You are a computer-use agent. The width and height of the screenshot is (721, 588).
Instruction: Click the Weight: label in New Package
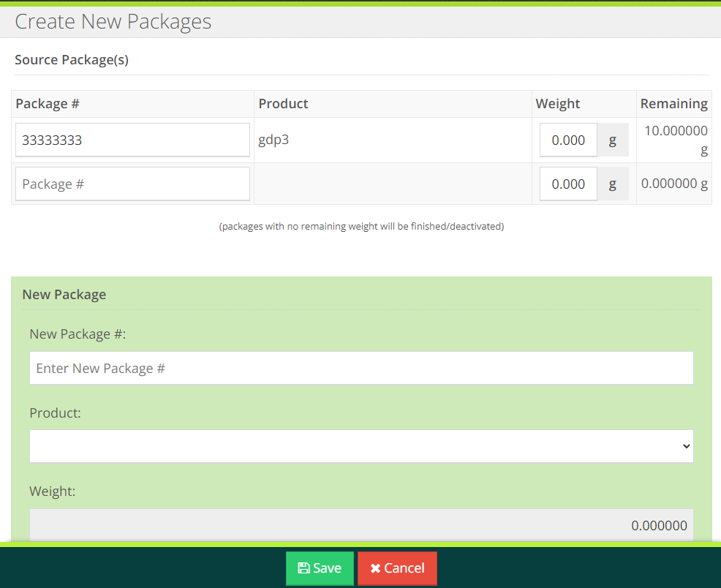pyautogui.click(x=53, y=491)
